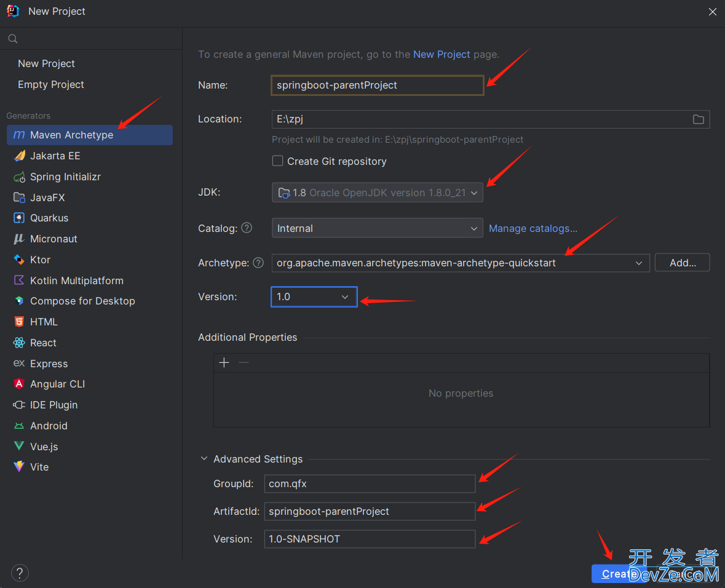Click the plus icon to add property

pos(224,363)
